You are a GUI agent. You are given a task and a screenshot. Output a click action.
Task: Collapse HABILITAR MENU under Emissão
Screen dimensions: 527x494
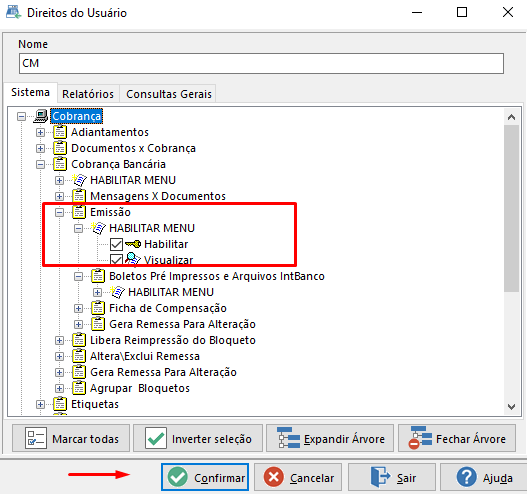click(x=79, y=229)
